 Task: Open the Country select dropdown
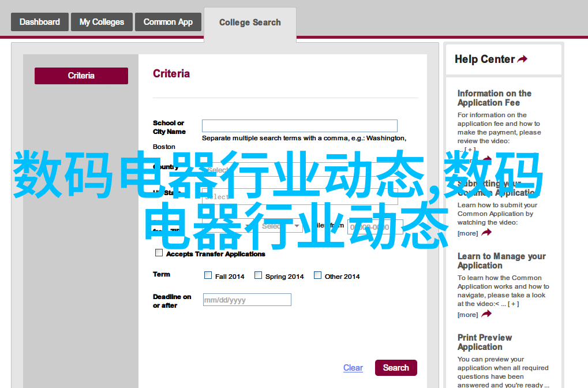pyautogui.click(x=299, y=170)
